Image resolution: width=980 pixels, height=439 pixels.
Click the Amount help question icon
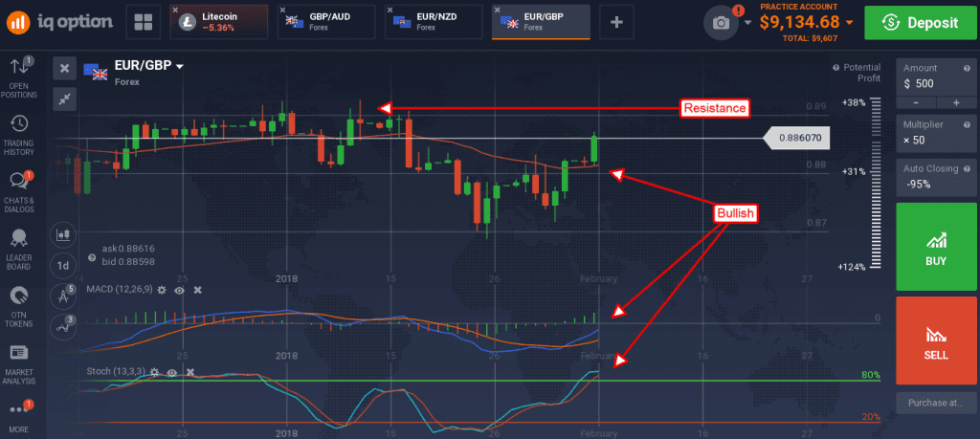pyautogui.click(x=965, y=68)
